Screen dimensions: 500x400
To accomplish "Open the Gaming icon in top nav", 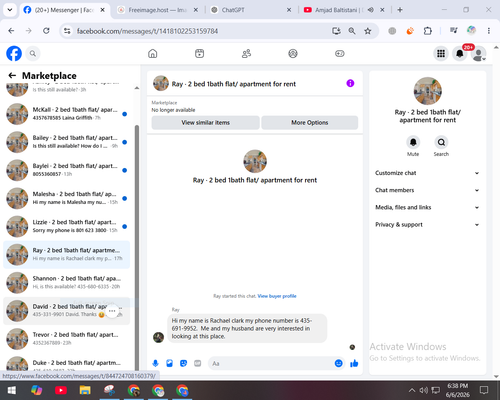I will click(340, 53).
